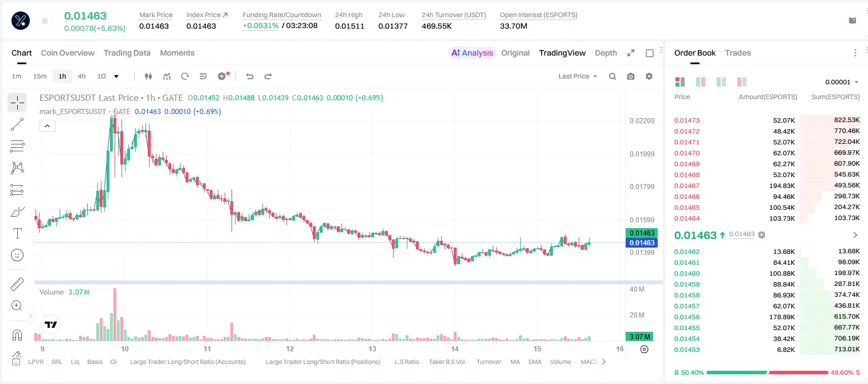
Task: Add the Large Trader Long/Short Ratio (Accounts) indicator
Action: tap(188, 362)
